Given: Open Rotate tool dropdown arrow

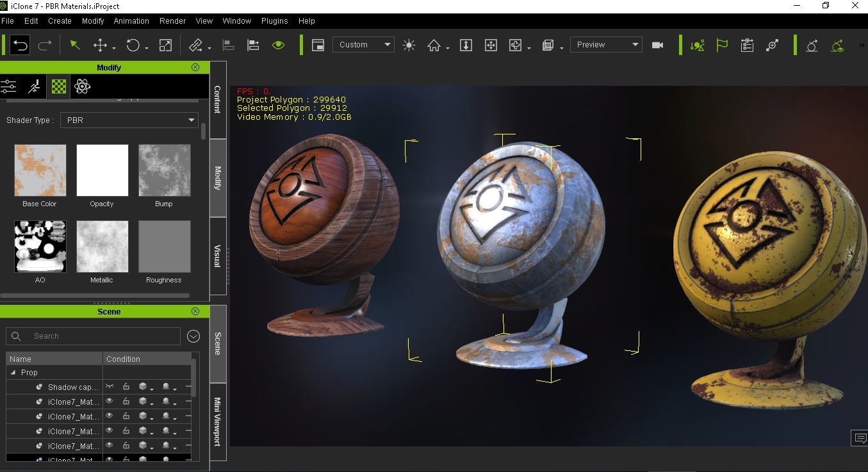Looking at the screenshot, I should tap(147, 48).
